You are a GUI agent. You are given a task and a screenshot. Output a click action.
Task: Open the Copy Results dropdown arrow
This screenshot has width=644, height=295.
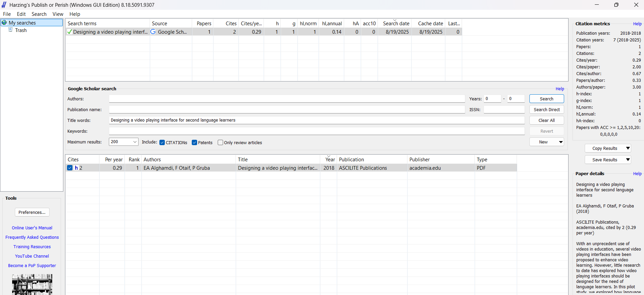tap(628, 148)
